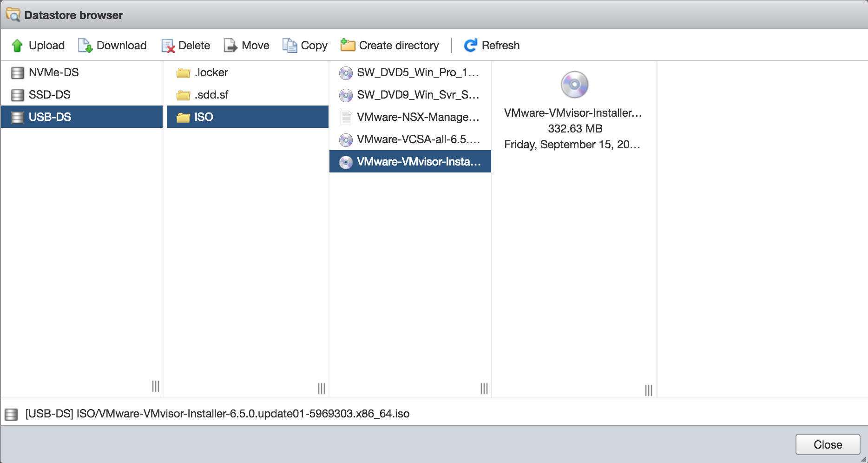Screen dimensions: 868x463
Task: Click the Move file icon
Action: point(230,46)
